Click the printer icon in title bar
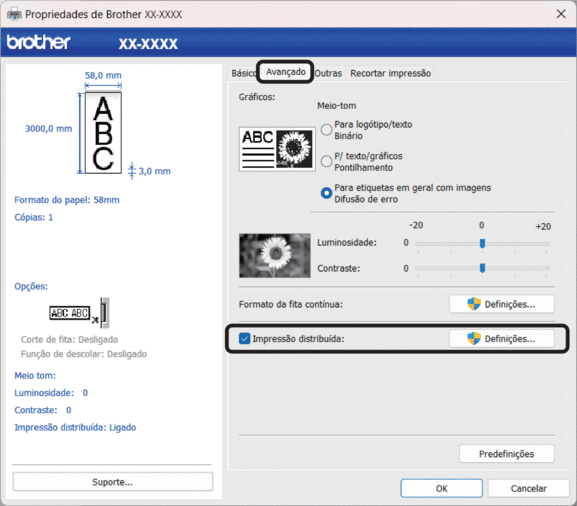 click(14, 14)
